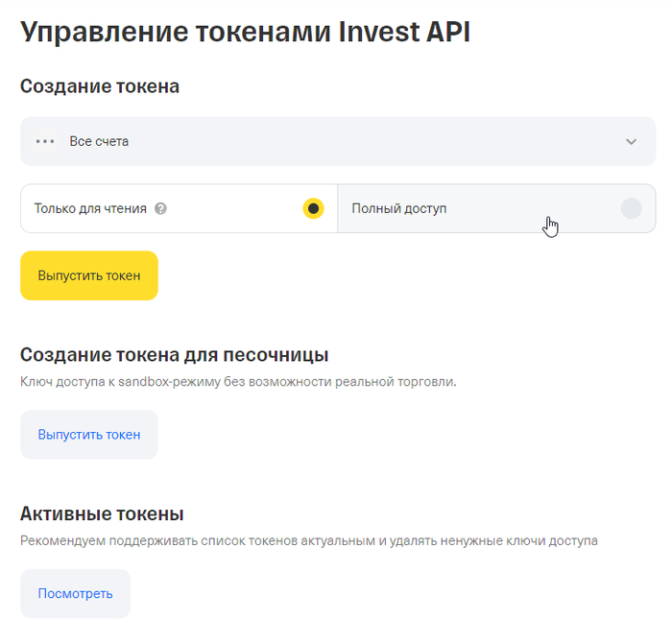Screen dimensions: 672x644
Task: Click the "Создание токена" section heading
Action: click(x=100, y=86)
